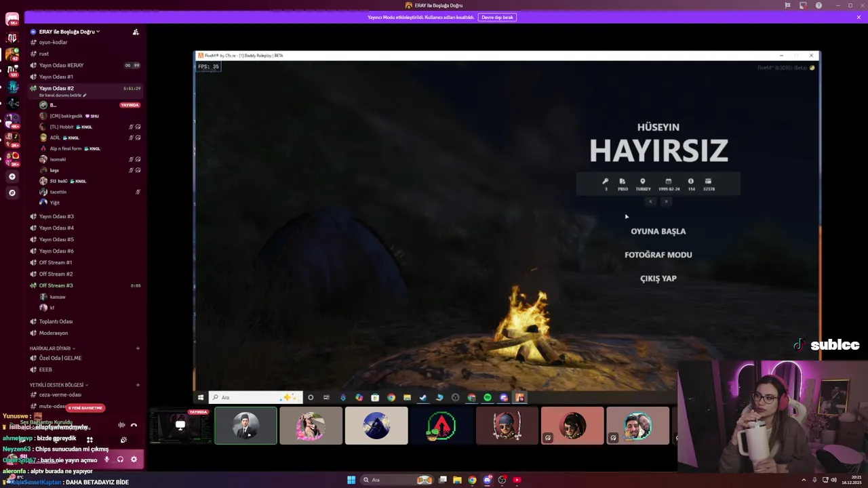868x488 pixels.
Task: Join voice channel Off Stream #3
Action: [x=84, y=285]
